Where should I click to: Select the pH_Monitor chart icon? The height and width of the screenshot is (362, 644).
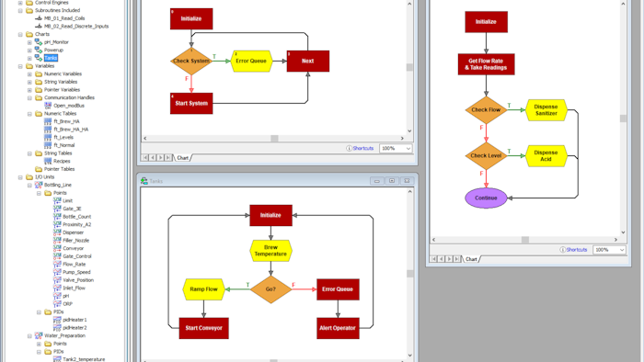39,42
